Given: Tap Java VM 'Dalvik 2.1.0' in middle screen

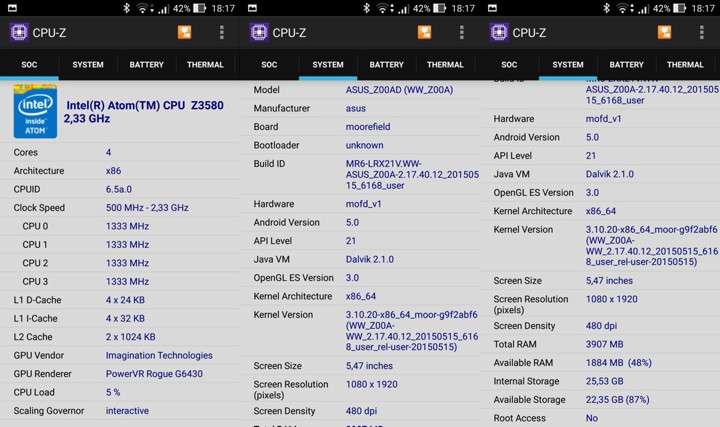Looking at the screenshot, I should pyautogui.click(x=370, y=259).
